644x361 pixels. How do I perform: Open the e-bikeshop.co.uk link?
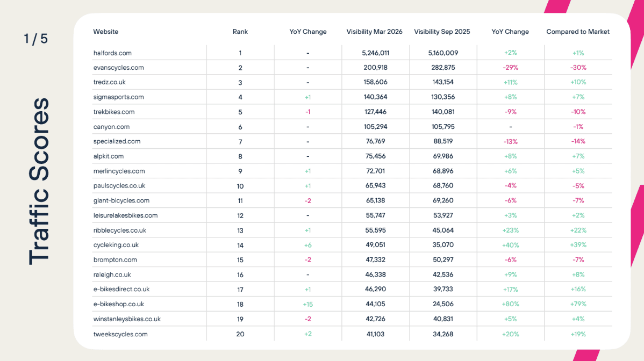tap(118, 304)
